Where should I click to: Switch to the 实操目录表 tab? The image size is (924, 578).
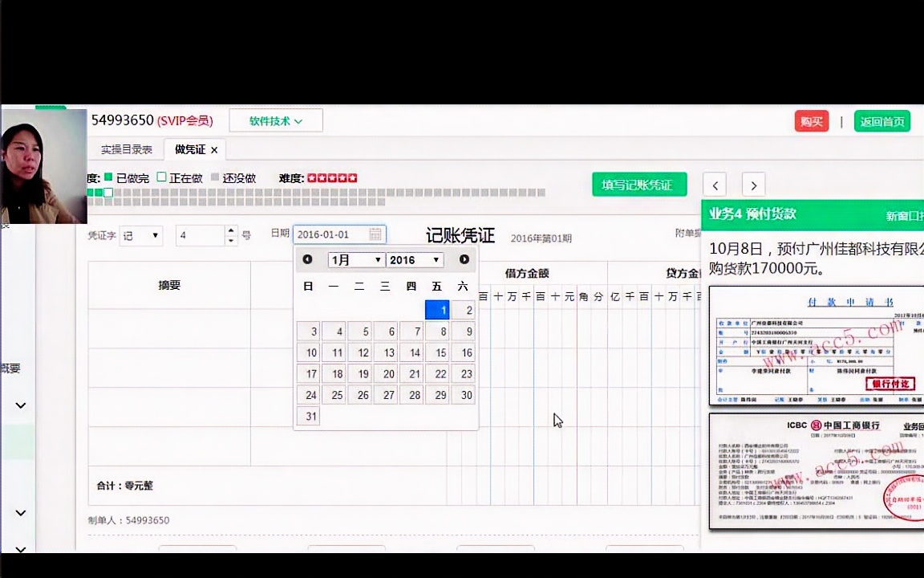tap(126, 149)
